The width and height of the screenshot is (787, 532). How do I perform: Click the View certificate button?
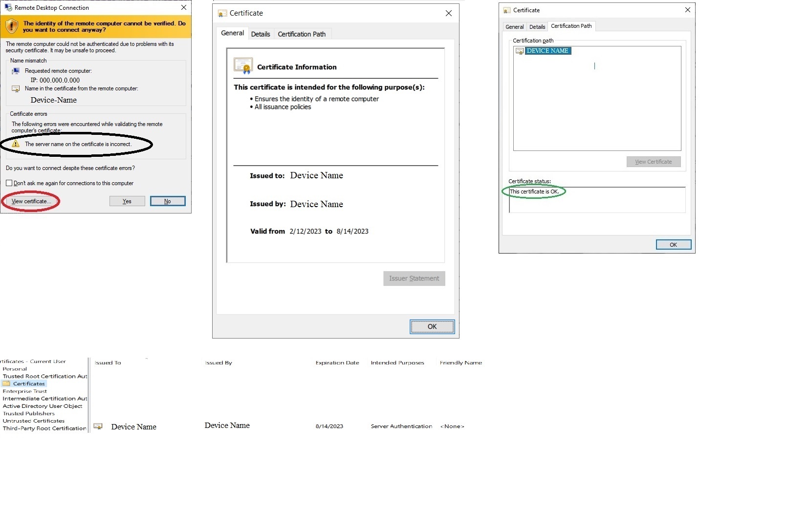pyautogui.click(x=31, y=201)
